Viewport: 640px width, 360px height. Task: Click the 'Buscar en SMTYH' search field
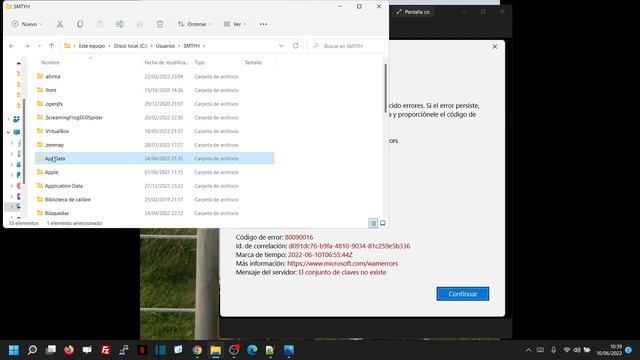(347, 46)
